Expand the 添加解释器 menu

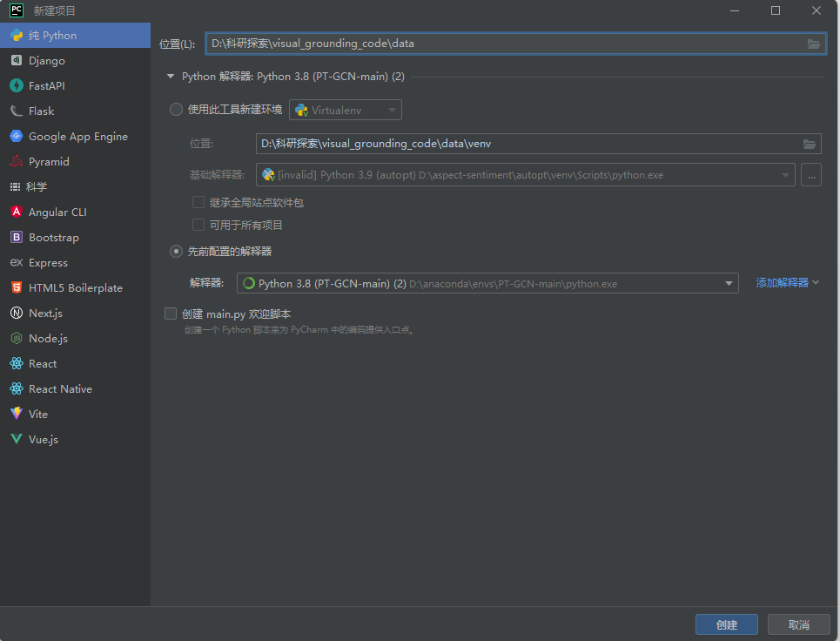point(788,282)
